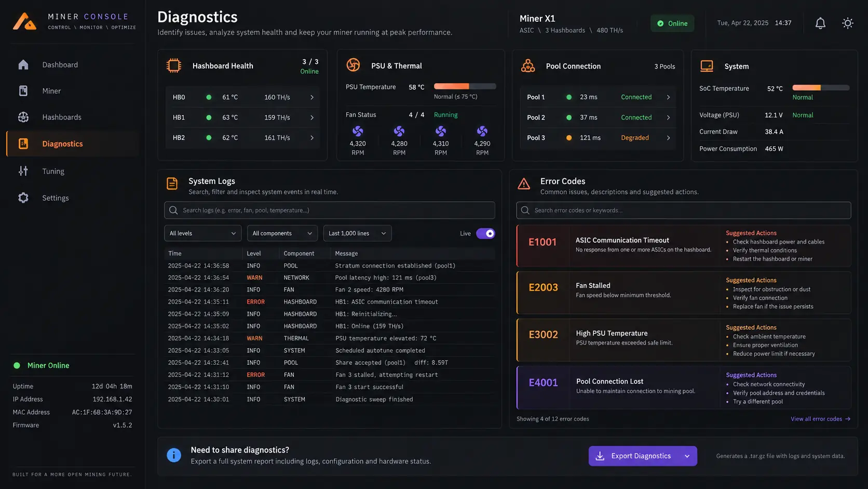Open the All components filter dropdown

[282, 233]
